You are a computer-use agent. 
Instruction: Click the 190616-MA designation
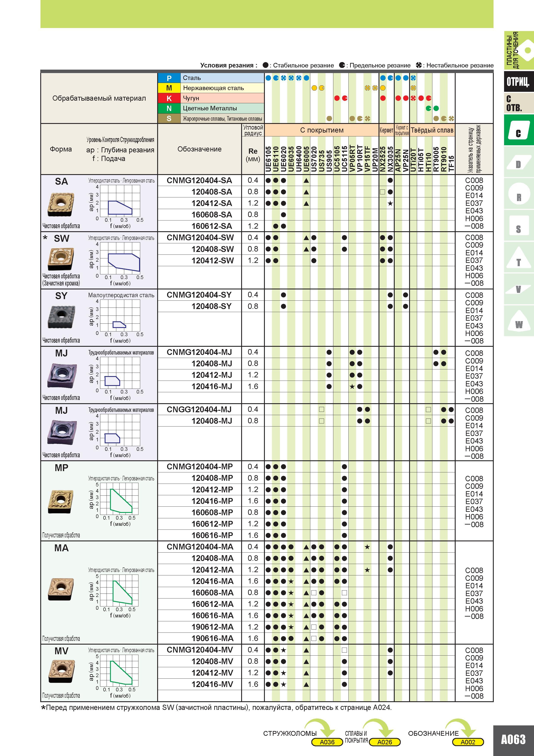click(x=213, y=639)
